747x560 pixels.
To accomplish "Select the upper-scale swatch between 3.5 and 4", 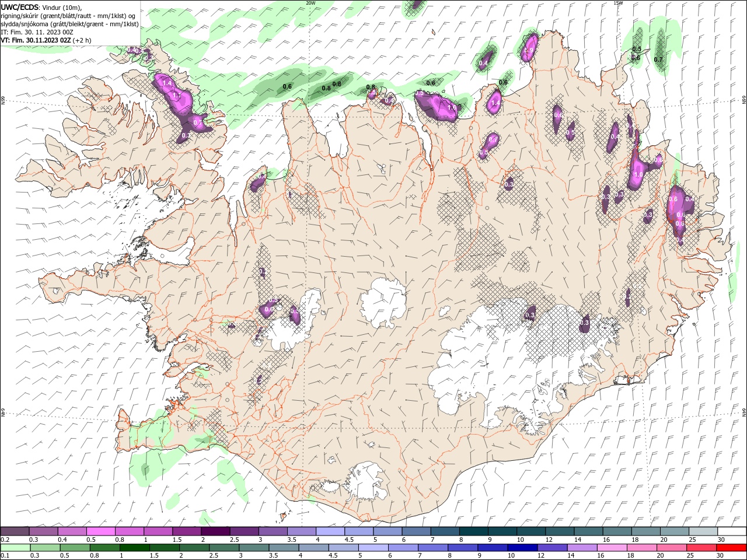I will pyautogui.click(x=302, y=531).
